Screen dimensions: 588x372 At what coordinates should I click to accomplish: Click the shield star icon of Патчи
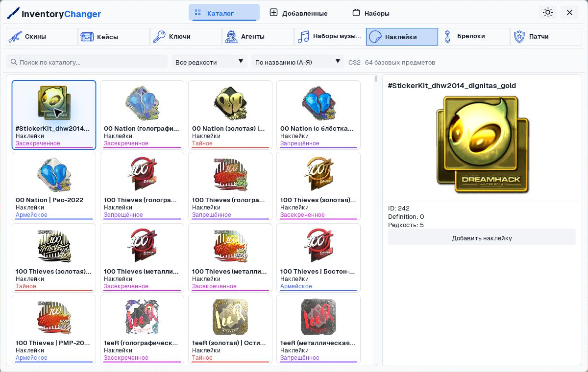(x=519, y=37)
